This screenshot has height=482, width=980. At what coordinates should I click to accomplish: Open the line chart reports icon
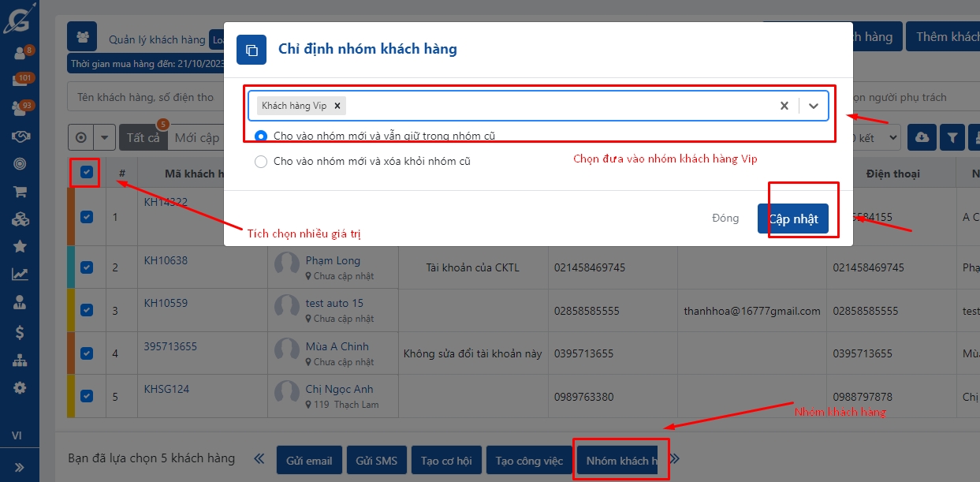pos(20,275)
